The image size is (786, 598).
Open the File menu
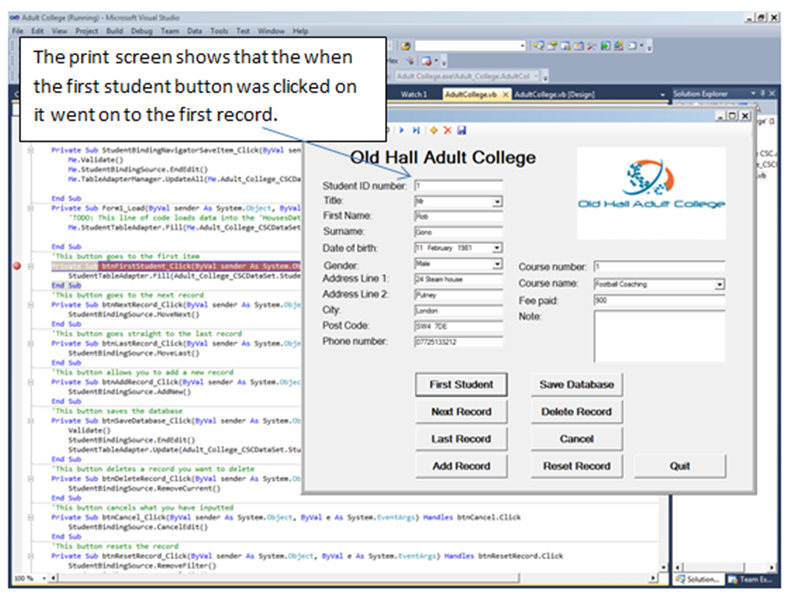coord(18,31)
